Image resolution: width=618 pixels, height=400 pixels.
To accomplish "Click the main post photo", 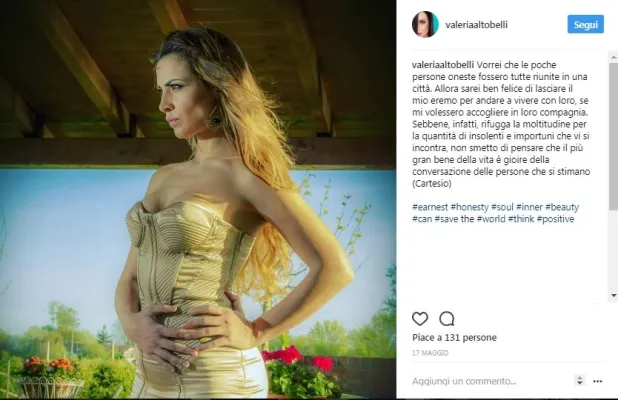I will click(x=198, y=199).
